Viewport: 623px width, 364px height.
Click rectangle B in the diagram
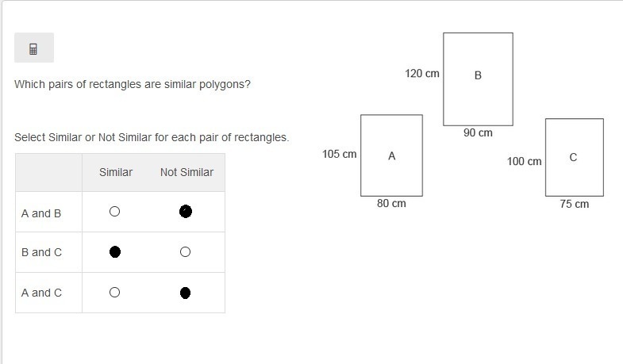click(478, 79)
